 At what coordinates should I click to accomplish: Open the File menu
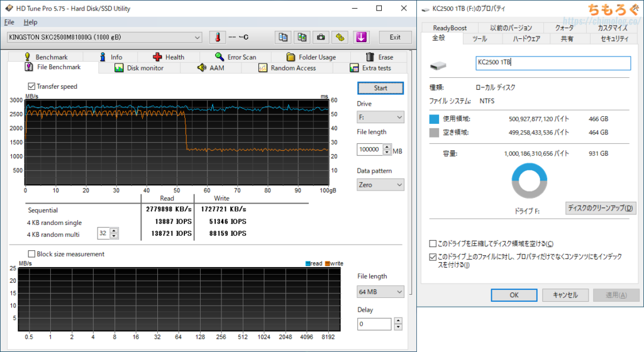pos(9,22)
